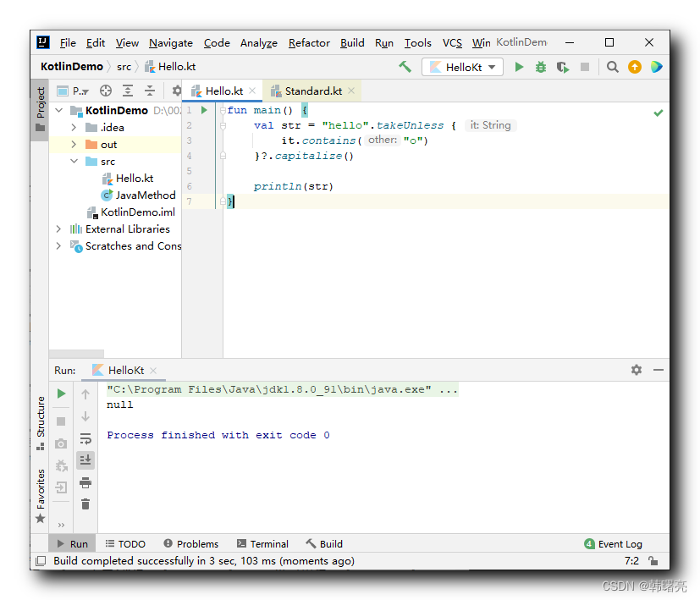Expand External Libraries node
Viewport: 700px width, 600px height.
58,229
